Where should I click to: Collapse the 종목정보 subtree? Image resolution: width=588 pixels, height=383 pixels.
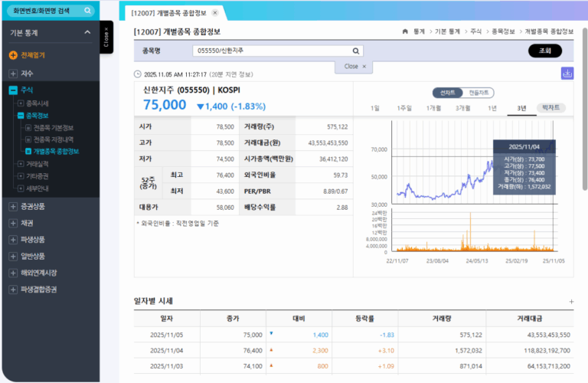21,115
